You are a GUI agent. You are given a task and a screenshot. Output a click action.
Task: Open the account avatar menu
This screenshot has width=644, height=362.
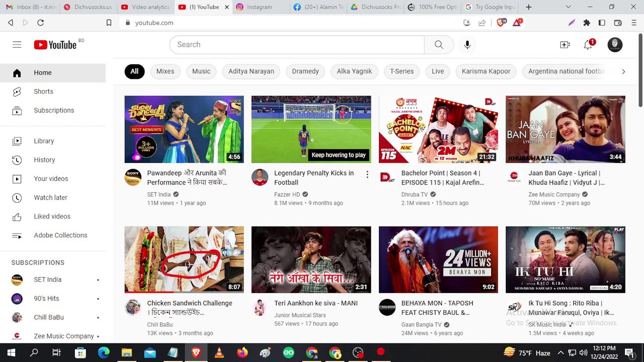615,45
